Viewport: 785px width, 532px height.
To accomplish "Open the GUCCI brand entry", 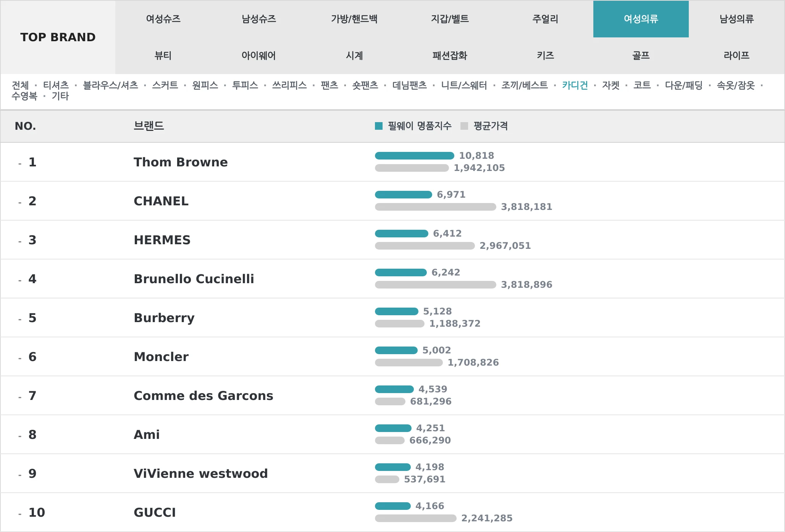I will click(x=155, y=513).
